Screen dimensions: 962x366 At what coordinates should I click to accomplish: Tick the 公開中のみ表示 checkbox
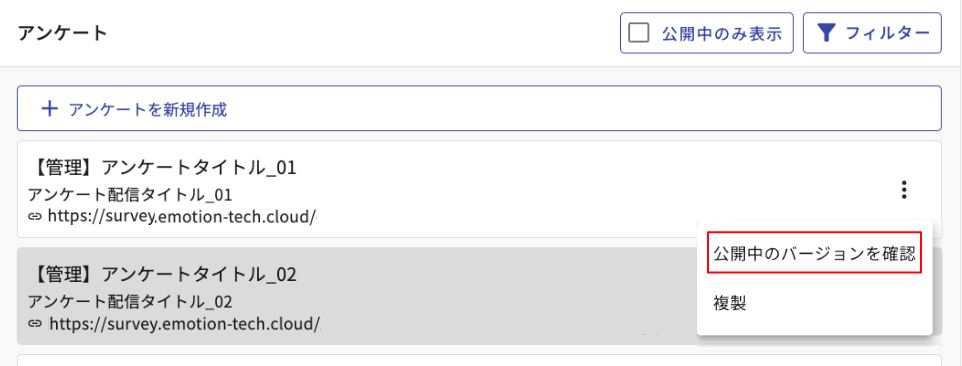pyautogui.click(x=639, y=33)
